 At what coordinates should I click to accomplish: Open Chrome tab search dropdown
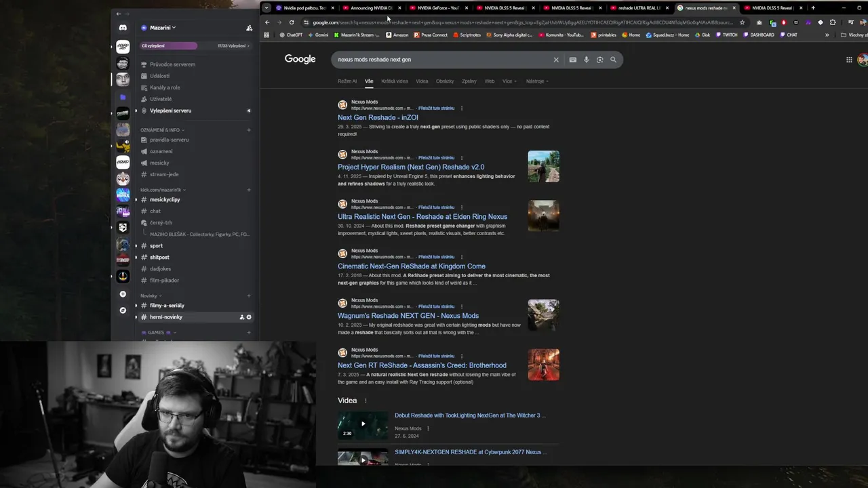[x=267, y=8]
